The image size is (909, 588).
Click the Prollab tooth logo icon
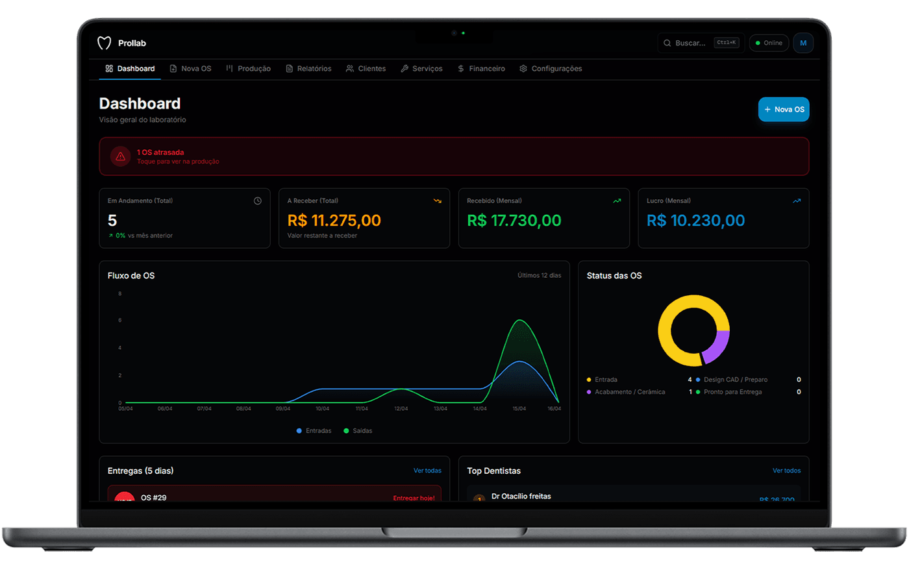[104, 43]
